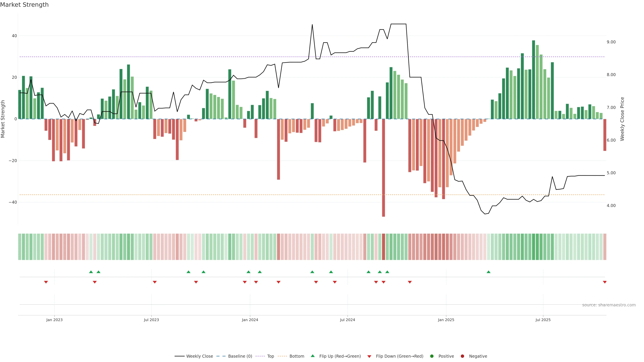Viewport: 644px width, 362px height.
Task: Click the Flip Up green triangle legend icon
Action: (312, 356)
